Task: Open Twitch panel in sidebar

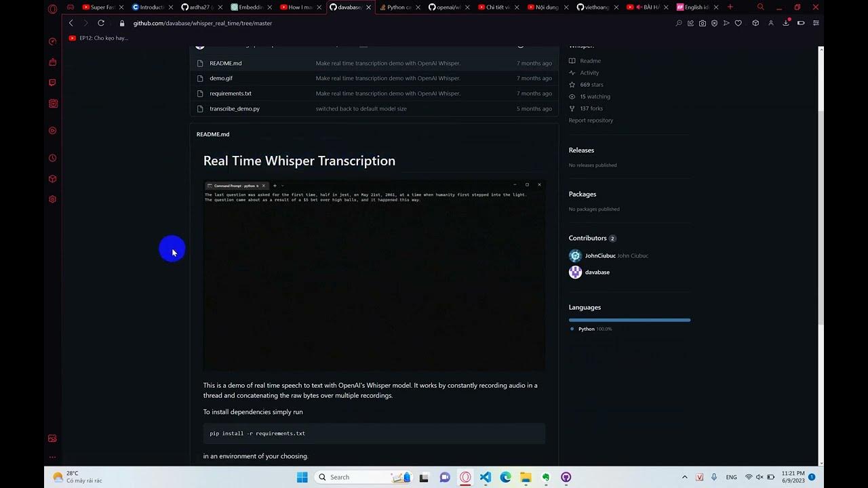Action: click(x=53, y=83)
